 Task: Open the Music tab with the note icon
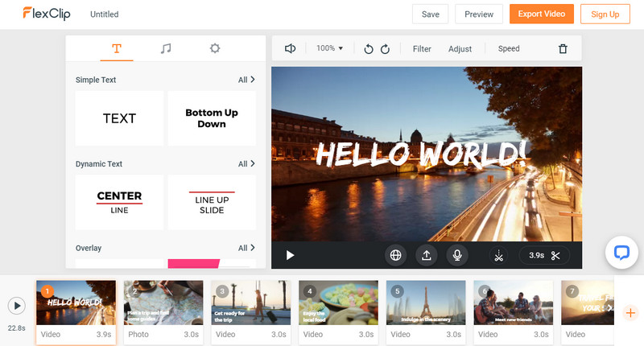pos(166,48)
